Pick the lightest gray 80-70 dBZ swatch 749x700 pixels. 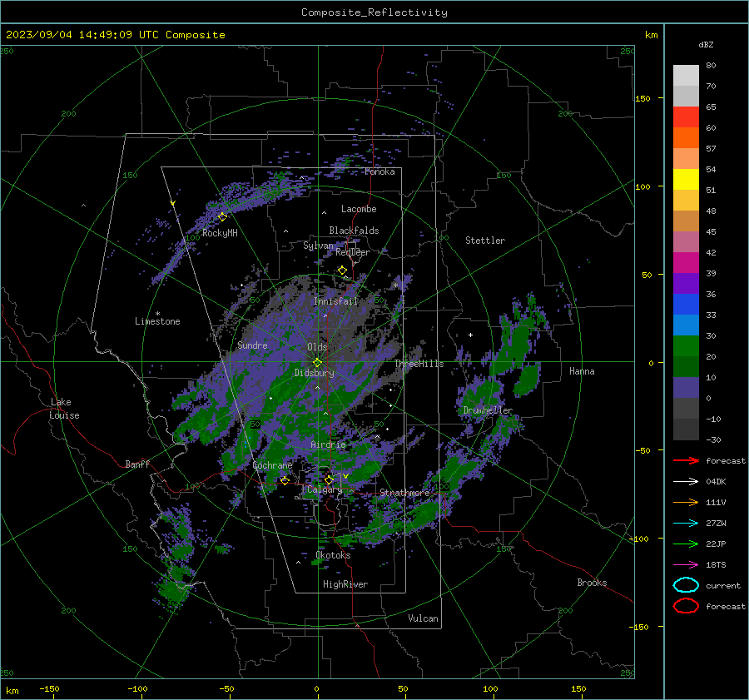pyautogui.click(x=686, y=76)
